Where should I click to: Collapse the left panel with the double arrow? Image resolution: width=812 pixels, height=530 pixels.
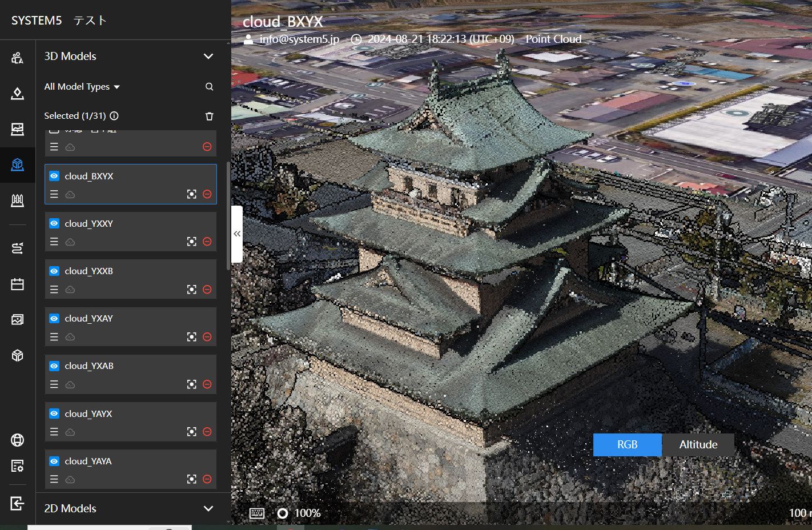click(x=237, y=234)
